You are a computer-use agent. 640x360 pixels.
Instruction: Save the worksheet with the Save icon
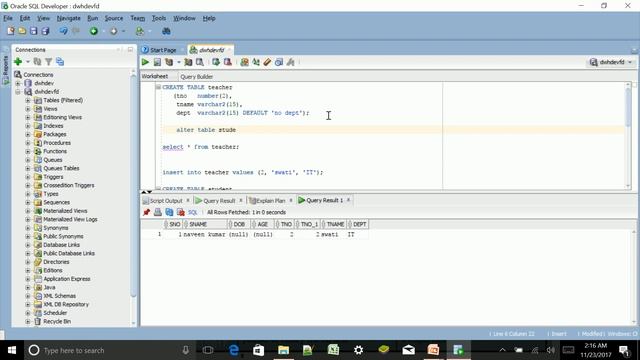[x=33, y=31]
